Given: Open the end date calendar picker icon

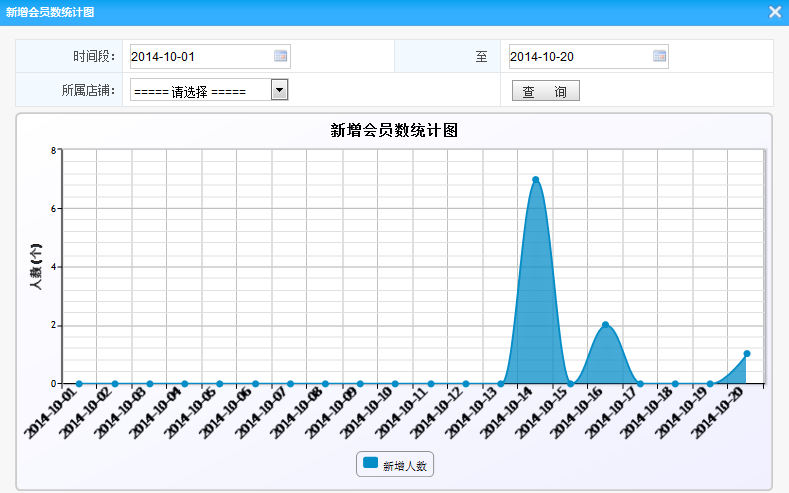Looking at the screenshot, I should coord(659,56).
